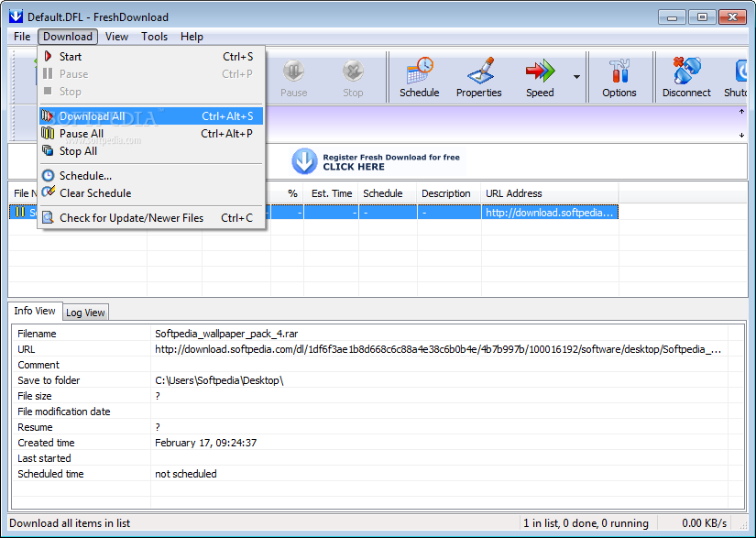The image size is (756, 538).
Task: Click the Shutdown toolbar icon
Action: 736,77
